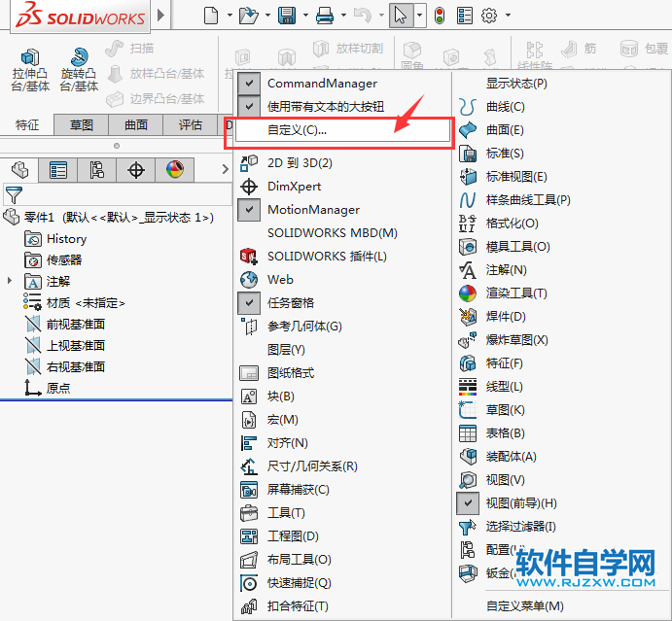The width and height of the screenshot is (672, 621).
Task: Choose 屏幕捕获(C) toolbar entry
Action: point(342,490)
